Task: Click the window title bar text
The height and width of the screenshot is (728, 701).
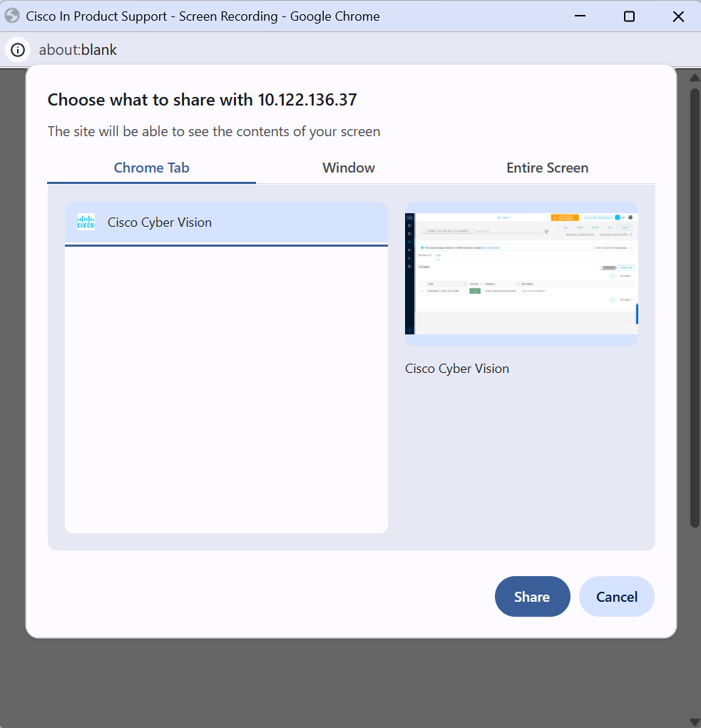Action: click(x=203, y=16)
